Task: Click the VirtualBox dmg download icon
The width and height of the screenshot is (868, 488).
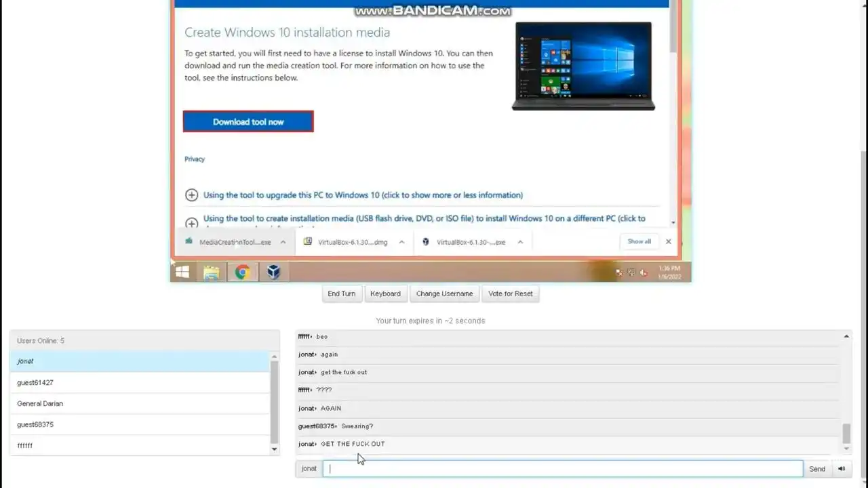Action: 308,241
